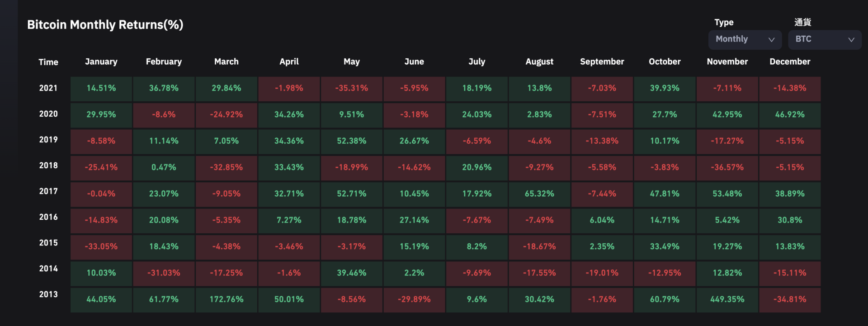This screenshot has height=326, width=868.
Task: Open the BTC currency dropdown
Action: point(825,39)
